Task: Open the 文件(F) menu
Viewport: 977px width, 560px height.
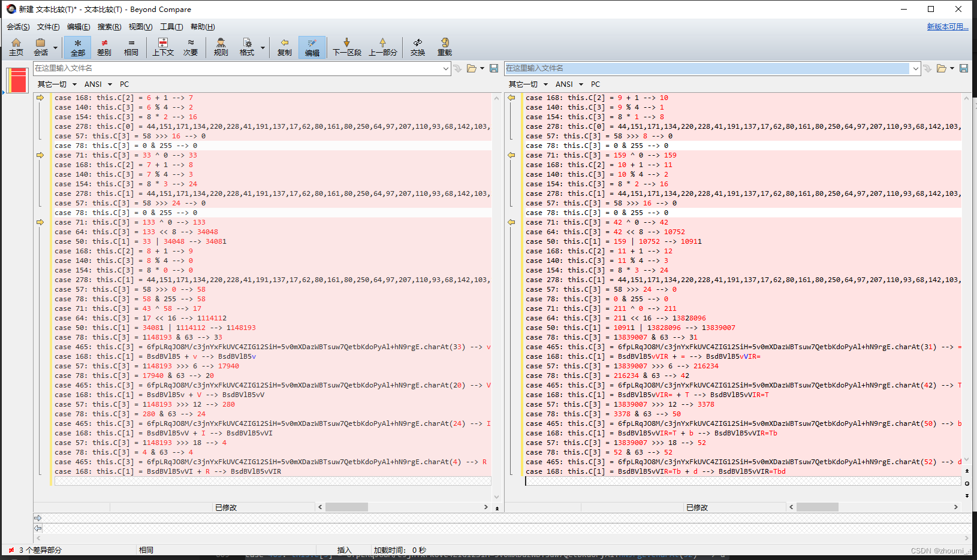Action: 49,27
